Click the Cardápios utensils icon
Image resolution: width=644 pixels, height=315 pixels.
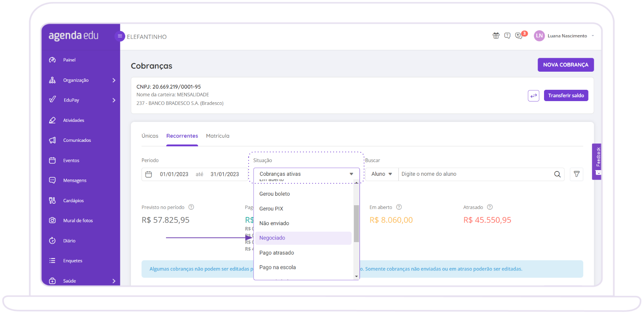tap(52, 200)
